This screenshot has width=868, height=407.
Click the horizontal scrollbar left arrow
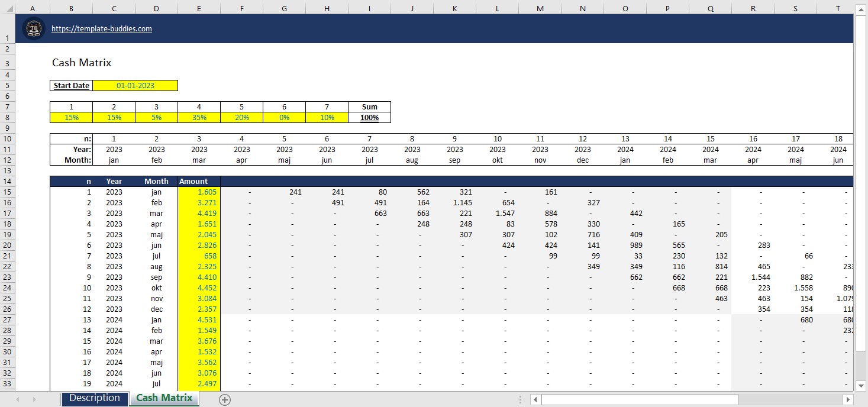tap(534, 399)
